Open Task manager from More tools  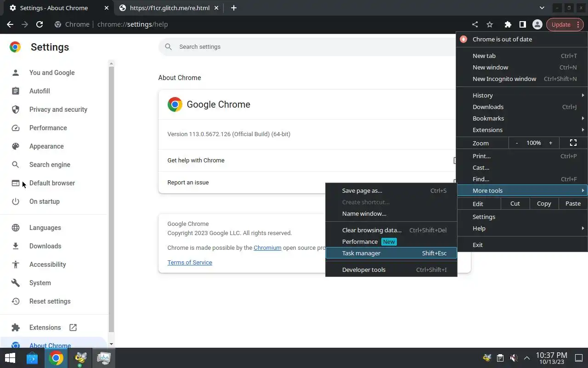[x=391, y=253]
